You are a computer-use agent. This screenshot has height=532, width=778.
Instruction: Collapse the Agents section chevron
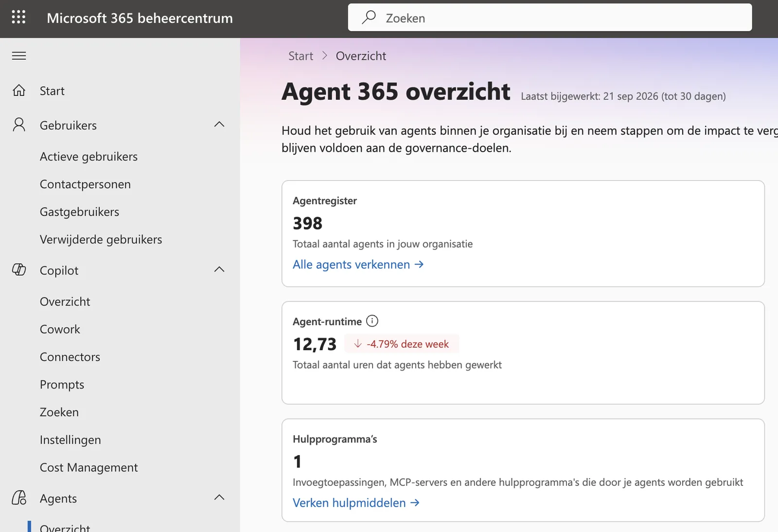click(x=219, y=497)
